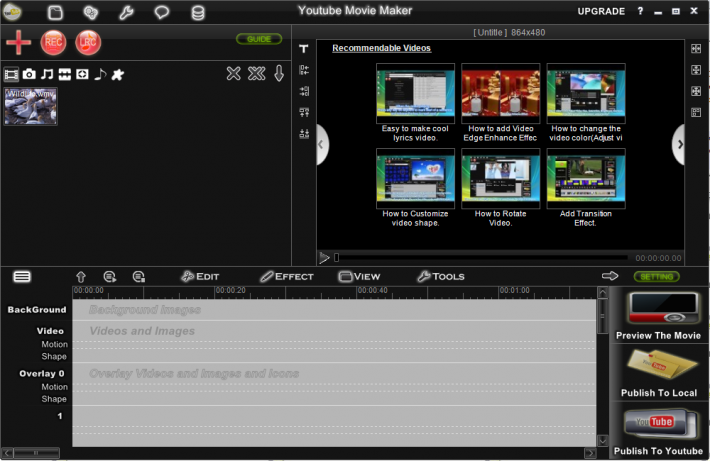Play the preview with the play button
The image size is (710, 461).
[x=324, y=258]
